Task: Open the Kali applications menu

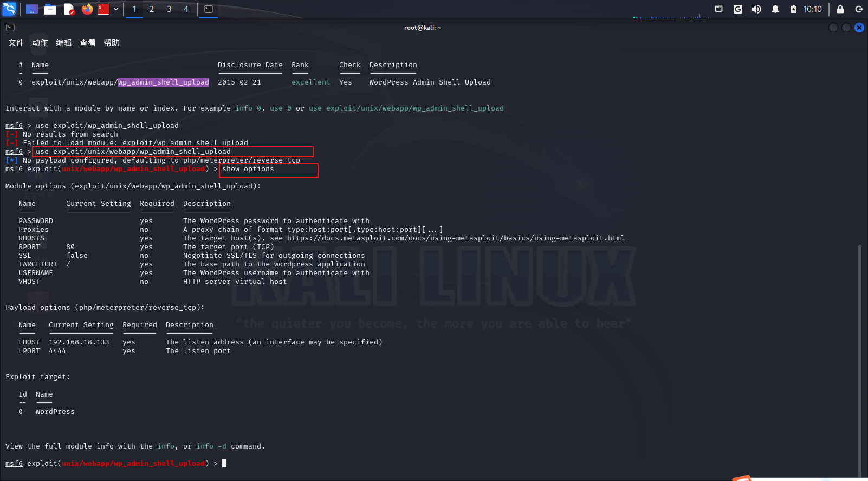Action: point(9,9)
